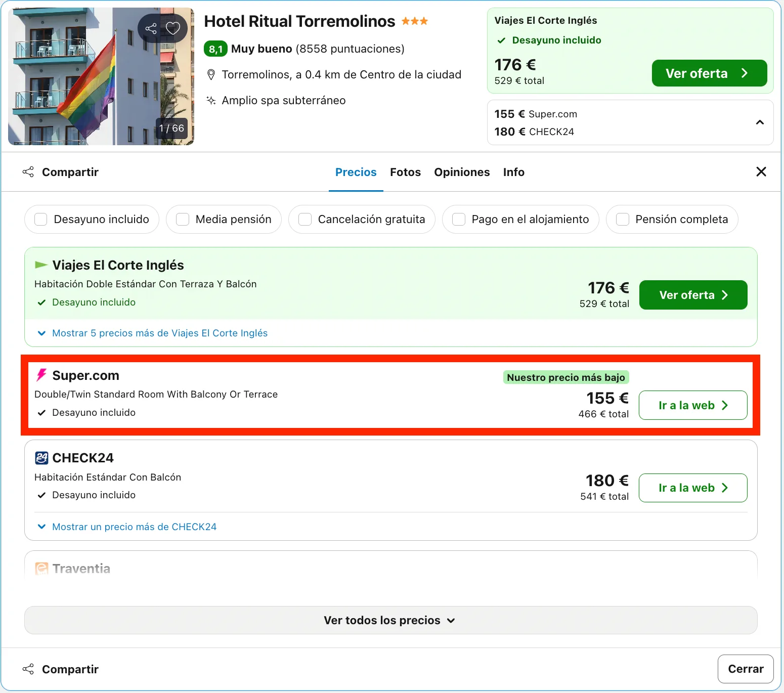Click the 180 € CHECK24 price in header
This screenshot has width=784, height=693.
tap(534, 132)
